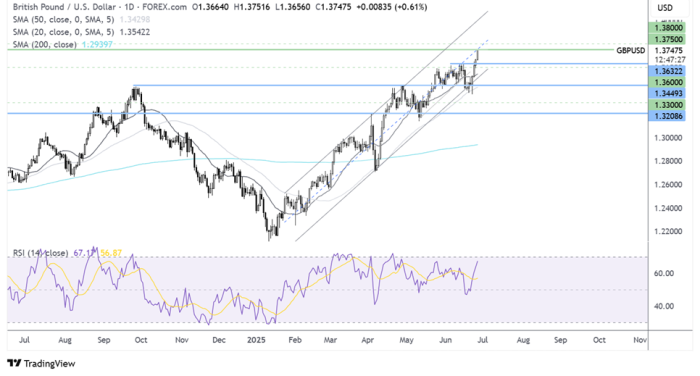Click the 1.30000 price axis value
The height and width of the screenshot is (376, 700).
pyautogui.click(x=668, y=138)
